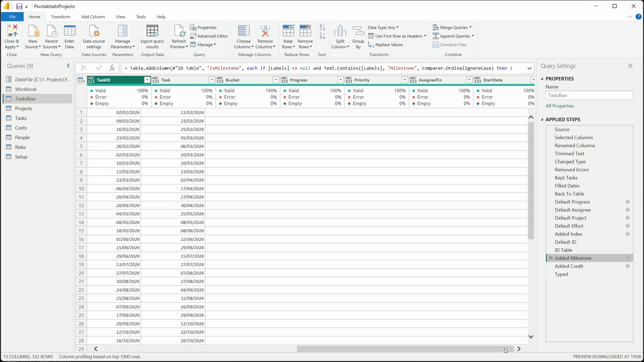The height and width of the screenshot is (362, 644).
Task: Collapse the Queries pane
Action: [68, 66]
